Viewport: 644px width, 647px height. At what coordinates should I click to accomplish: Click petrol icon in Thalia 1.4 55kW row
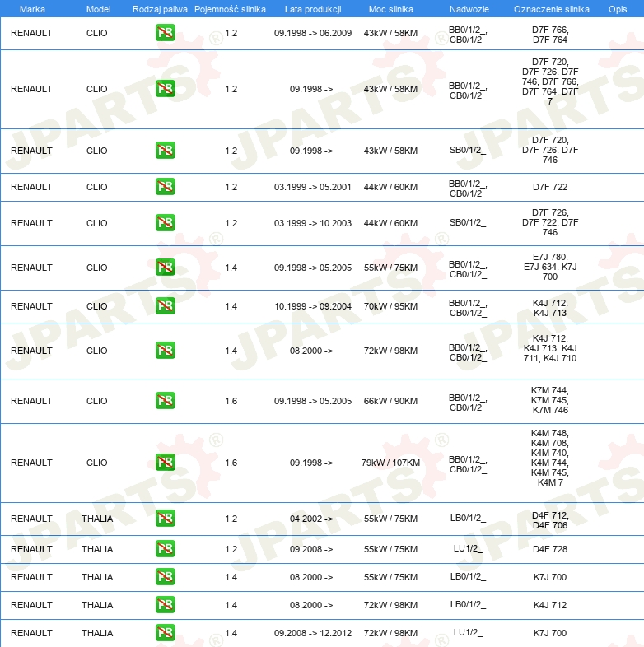click(166, 577)
